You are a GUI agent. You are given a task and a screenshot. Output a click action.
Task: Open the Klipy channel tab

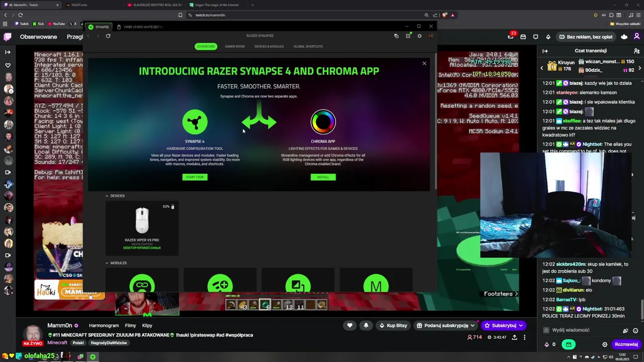tap(147, 325)
